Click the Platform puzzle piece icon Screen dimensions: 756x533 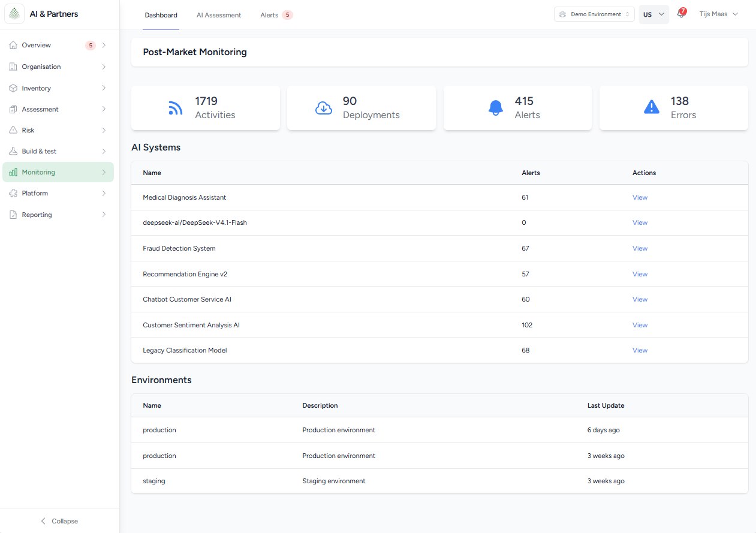(x=13, y=193)
